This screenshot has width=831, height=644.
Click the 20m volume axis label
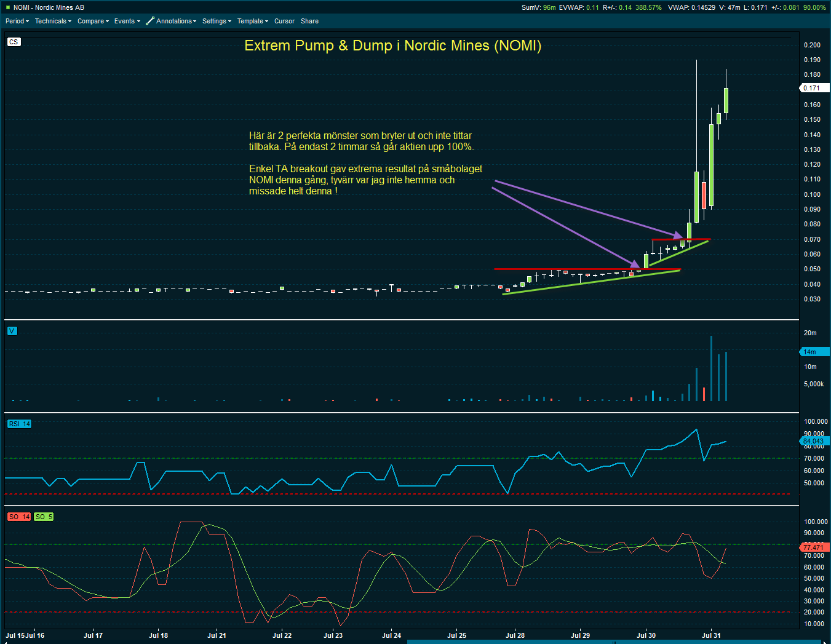pyautogui.click(x=810, y=333)
